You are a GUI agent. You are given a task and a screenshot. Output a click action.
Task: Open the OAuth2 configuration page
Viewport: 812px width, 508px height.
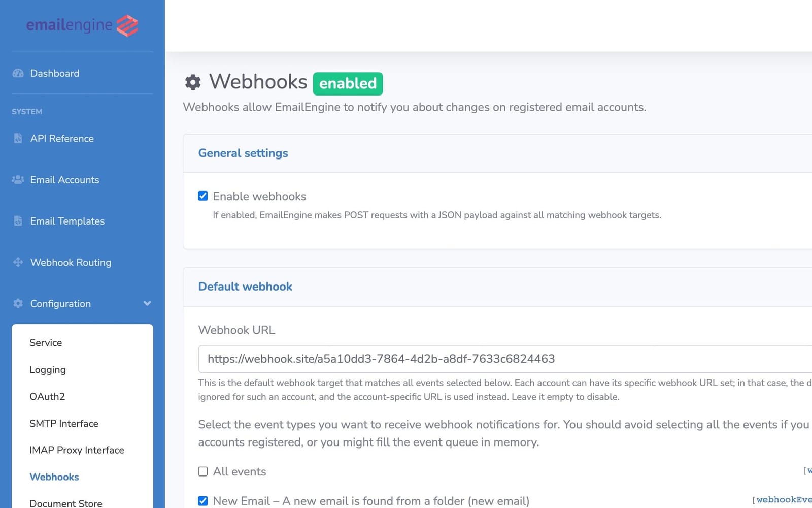pos(47,396)
